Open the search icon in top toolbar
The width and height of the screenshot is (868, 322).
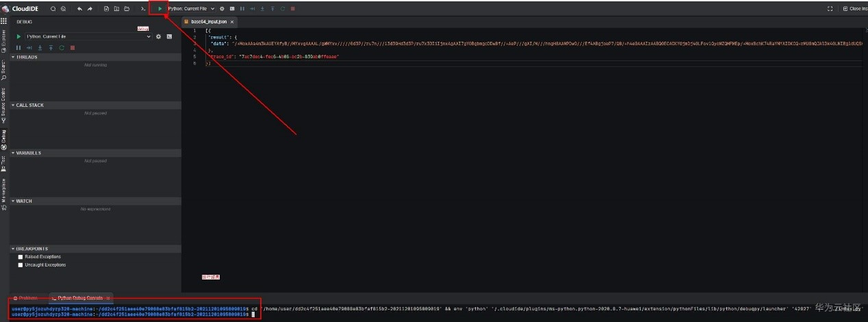click(53, 9)
